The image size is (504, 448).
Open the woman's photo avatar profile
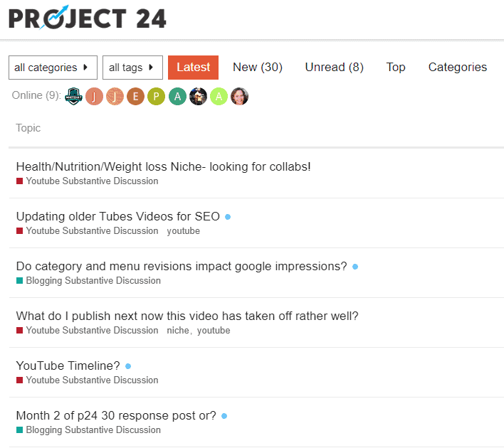[x=239, y=96]
